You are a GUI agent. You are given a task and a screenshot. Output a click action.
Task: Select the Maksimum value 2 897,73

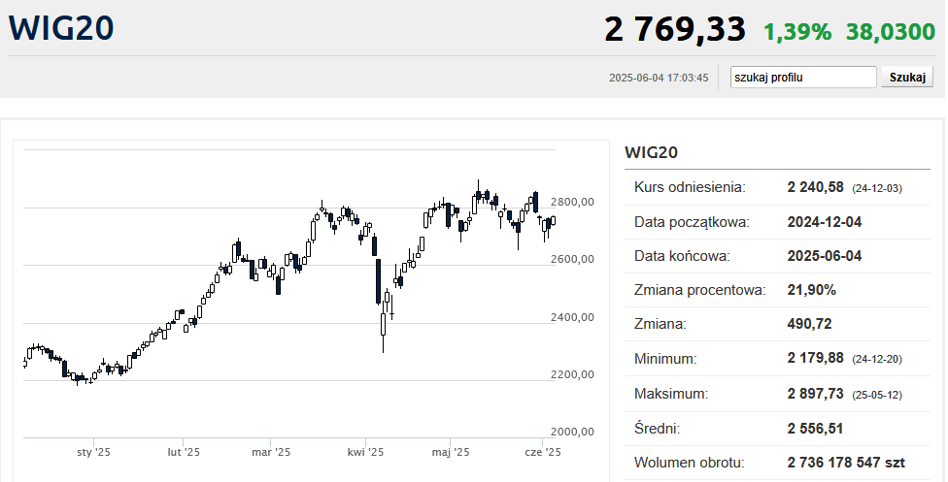[817, 394]
